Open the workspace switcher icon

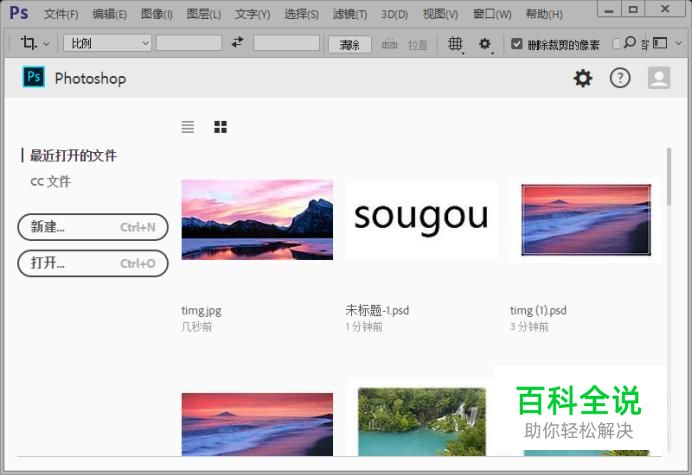660,43
